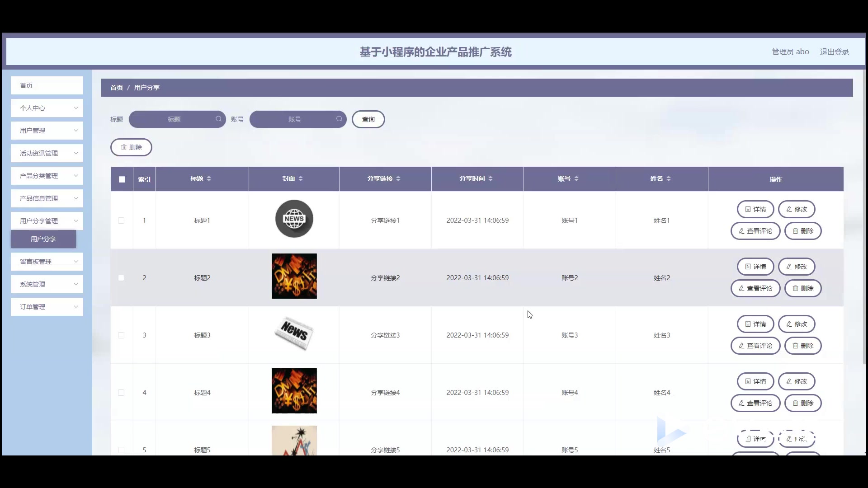868x488 pixels.
Task: Expand the 订单管理 sidebar menu
Action: pyautogui.click(x=47, y=307)
